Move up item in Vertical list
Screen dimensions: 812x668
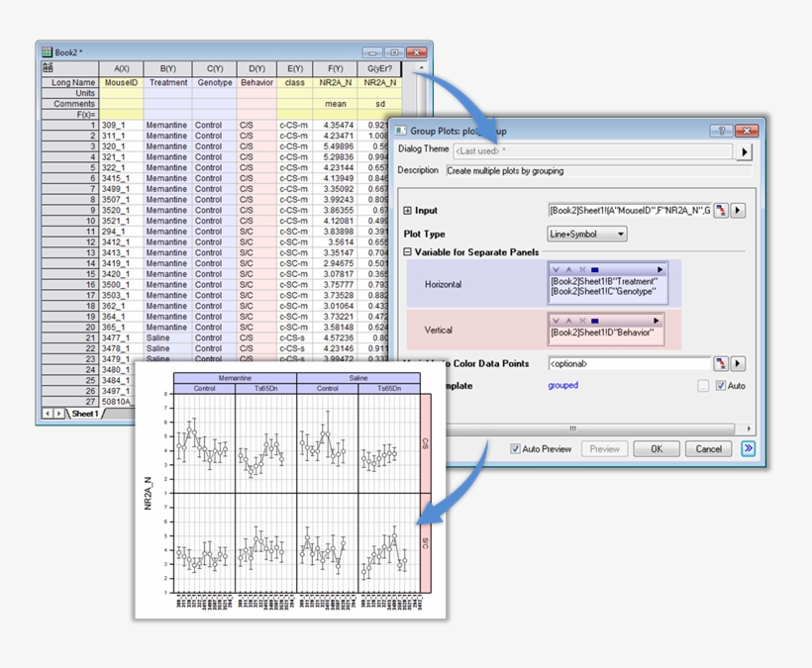[568, 321]
